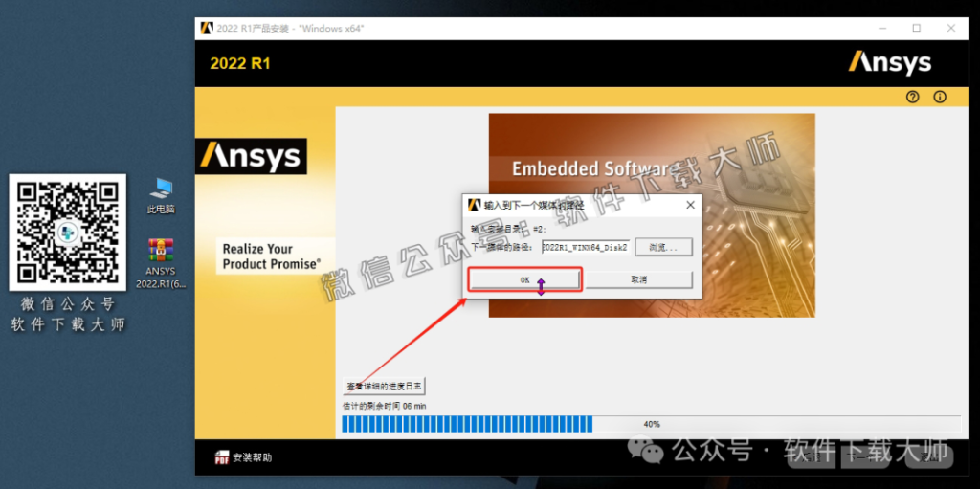Click the 2022 R1 header text

pyautogui.click(x=240, y=64)
